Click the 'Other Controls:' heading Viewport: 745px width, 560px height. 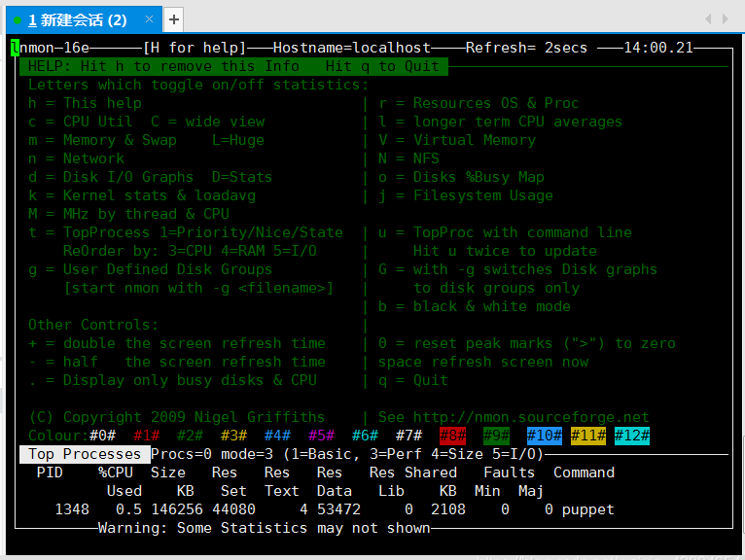[93, 325]
